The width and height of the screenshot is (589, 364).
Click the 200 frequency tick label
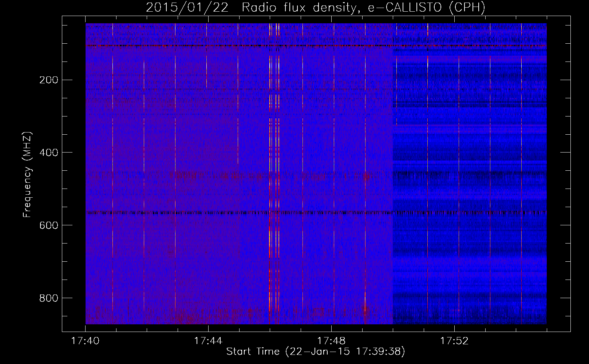click(x=48, y=80)
